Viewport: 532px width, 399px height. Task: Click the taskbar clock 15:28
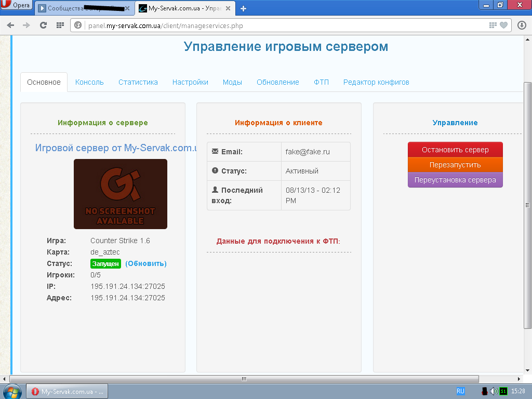pyautogui.click(x=518, y=391)
